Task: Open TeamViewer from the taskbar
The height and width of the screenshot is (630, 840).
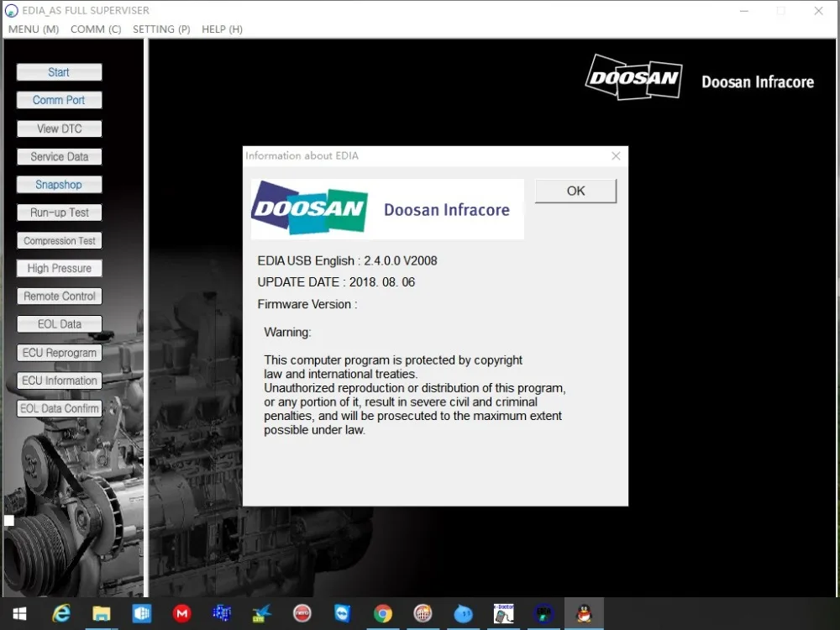Action: [343, 613]
